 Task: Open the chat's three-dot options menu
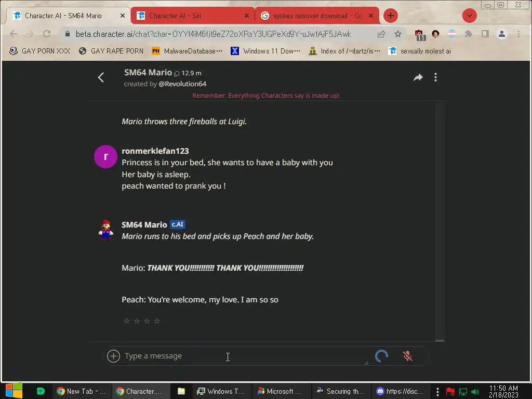click(436, 77)
